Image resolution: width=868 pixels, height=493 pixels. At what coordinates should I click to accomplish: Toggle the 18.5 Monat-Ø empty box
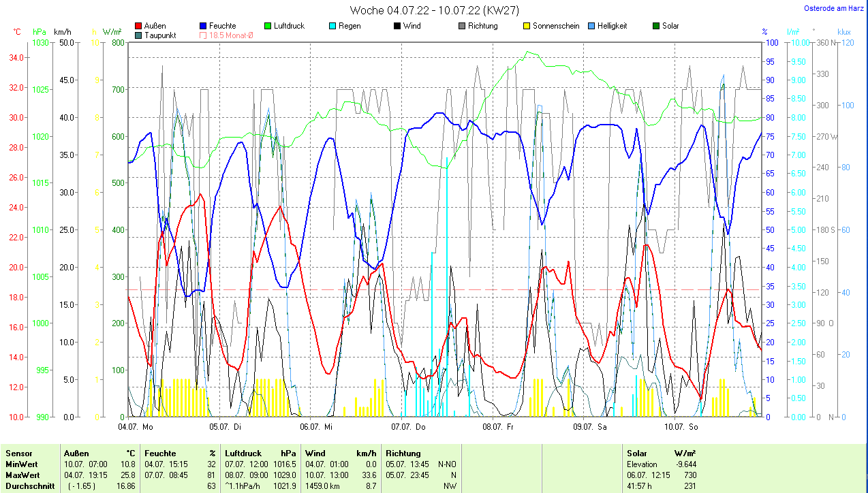204,35
